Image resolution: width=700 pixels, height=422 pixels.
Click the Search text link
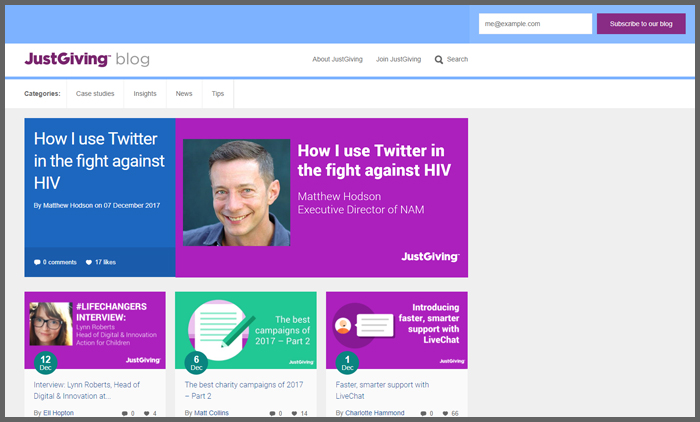tap(458, 59)
